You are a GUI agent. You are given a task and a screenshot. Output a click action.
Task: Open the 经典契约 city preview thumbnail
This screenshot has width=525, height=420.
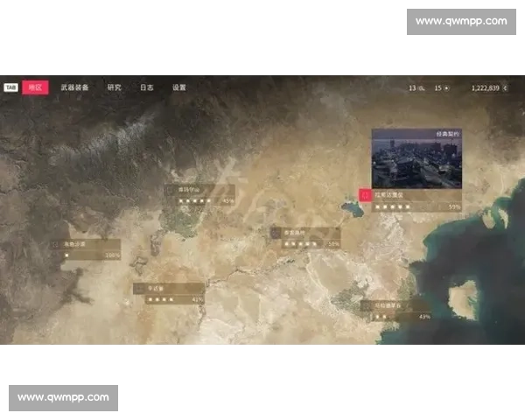(416, 158)
